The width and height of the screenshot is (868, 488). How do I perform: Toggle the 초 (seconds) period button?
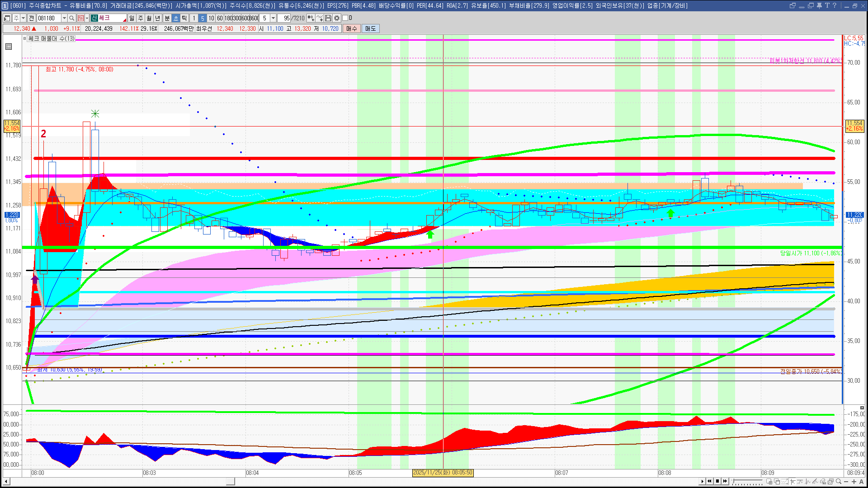[176, 18]
